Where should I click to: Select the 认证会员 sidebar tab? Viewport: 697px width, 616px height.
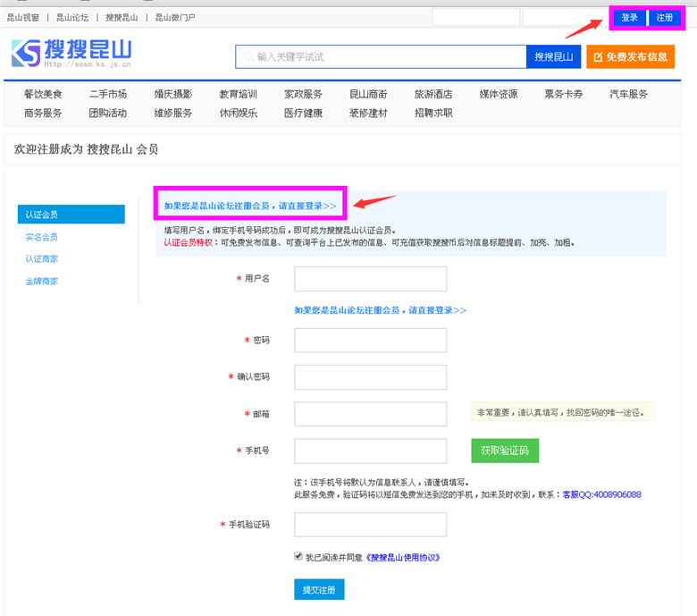[x=71, y=215]
